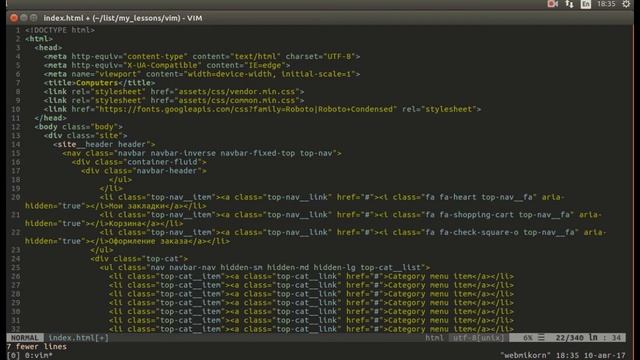Click the site__header header line
The height and width of the screenshot is (360, 640).
(104, 144)
